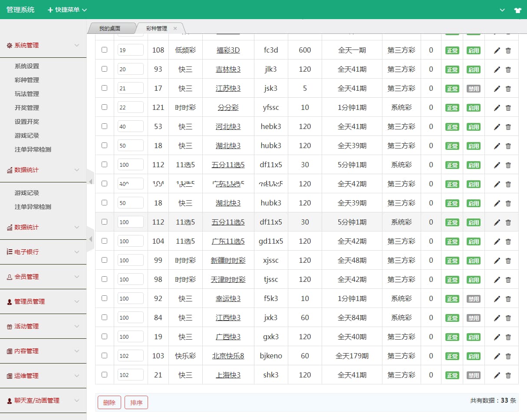Edit the 北京快乐8 entry with its pencil icon
Screen dimensions: 527x420
[497, 356]
